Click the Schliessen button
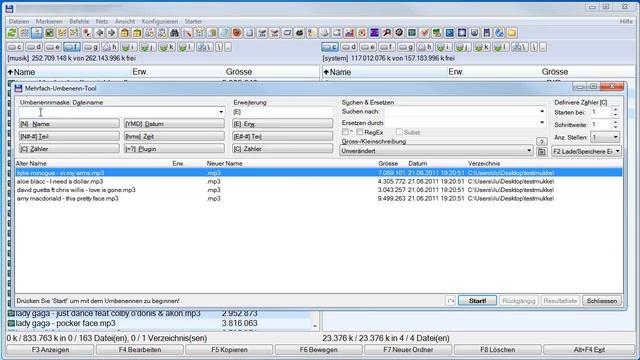Image resolution: width=640 pixels, height=360 pixels. [x=602, y=301]
